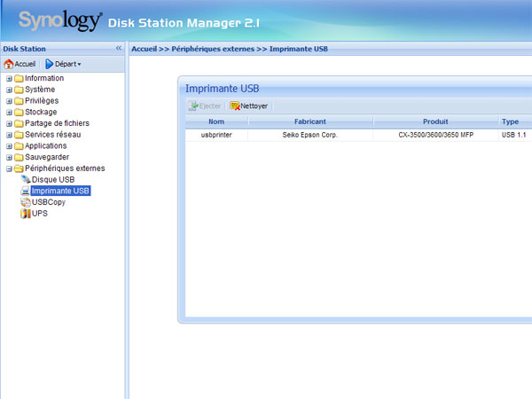Select Information in the tree
The width and height of the screenshot is (532, 399).
[x=44, y=78]
